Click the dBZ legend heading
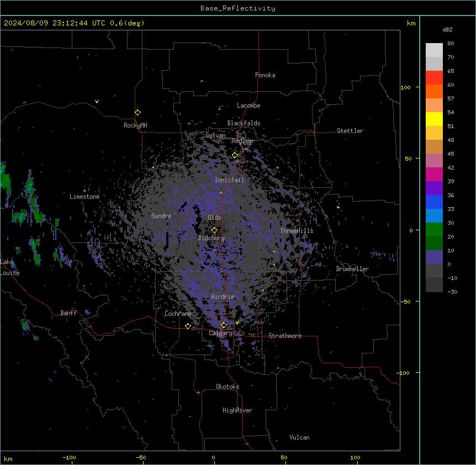Viewport: 476px width, 465px height. point(447,29)
